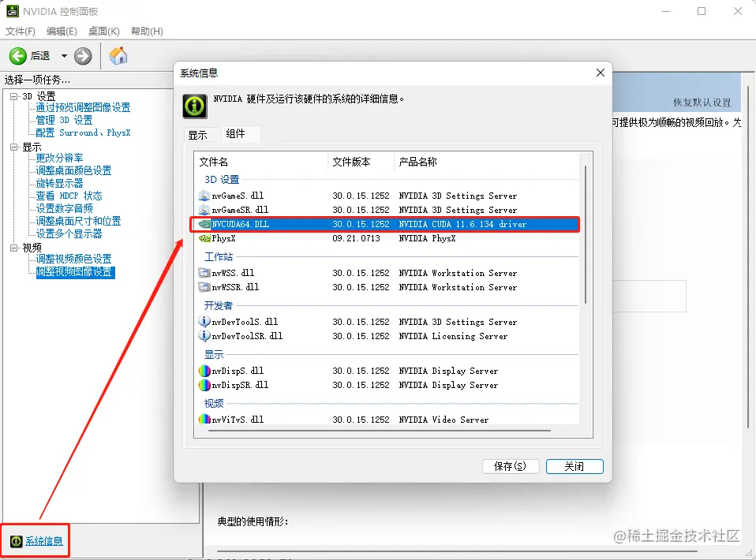
Task: Open the 桌面(K) menu
Action: tap(103, 32)
